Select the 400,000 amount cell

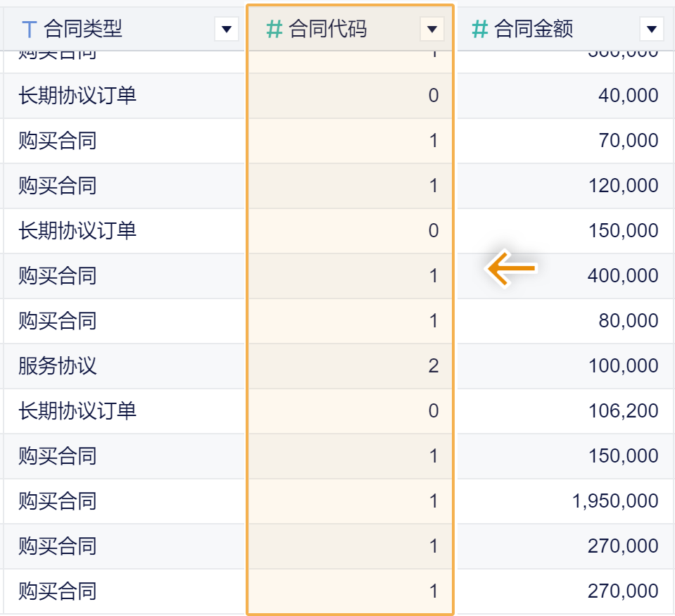623,276
